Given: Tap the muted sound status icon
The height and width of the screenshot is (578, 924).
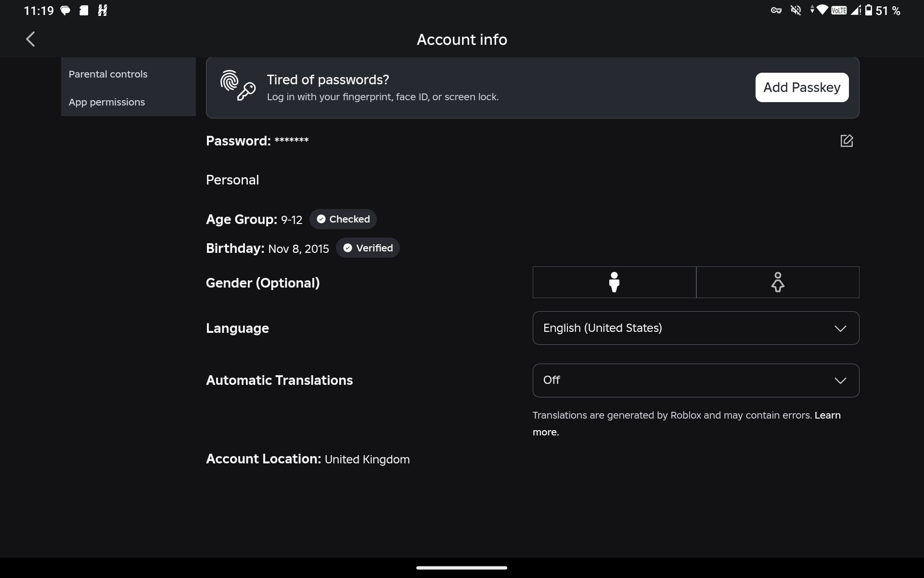Looking at the screenshot, I should pyautogui.click(x=796, y=10).
